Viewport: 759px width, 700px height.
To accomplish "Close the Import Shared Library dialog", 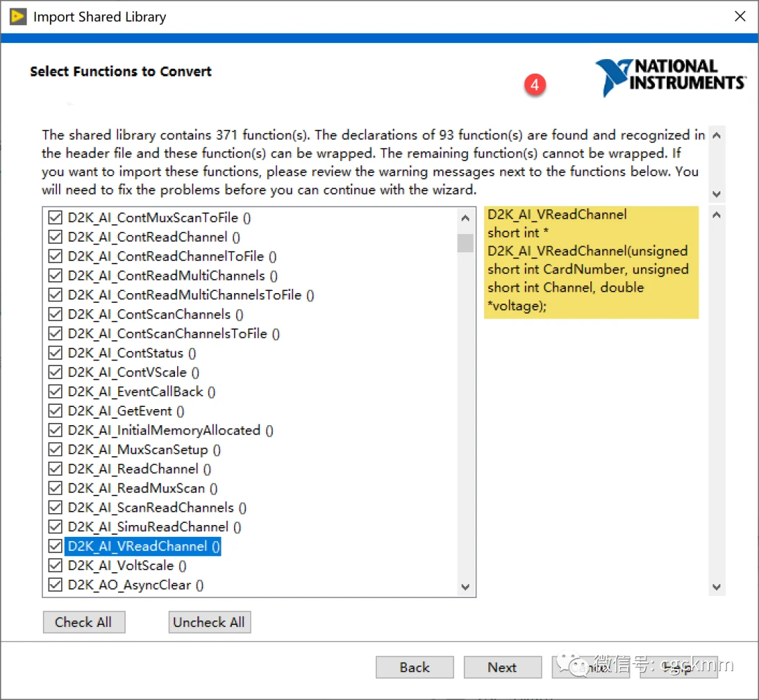I will [x=739, y=17].
